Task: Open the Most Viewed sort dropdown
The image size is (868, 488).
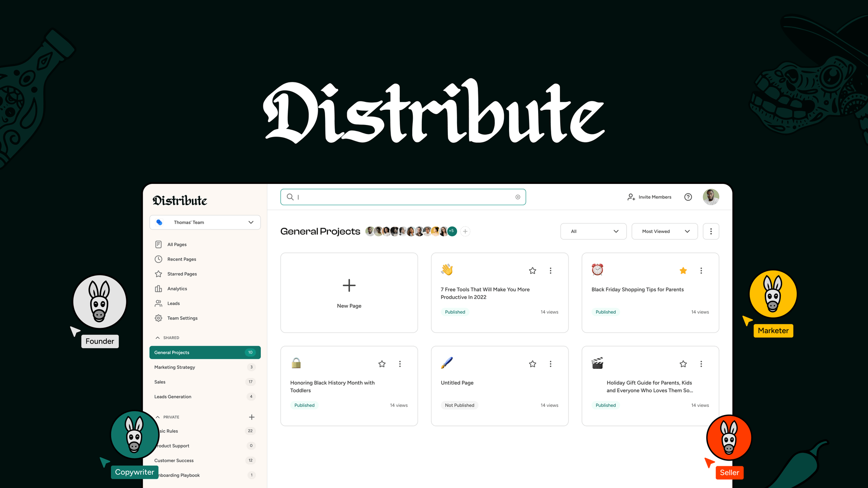Action: (x=664, y=231)
